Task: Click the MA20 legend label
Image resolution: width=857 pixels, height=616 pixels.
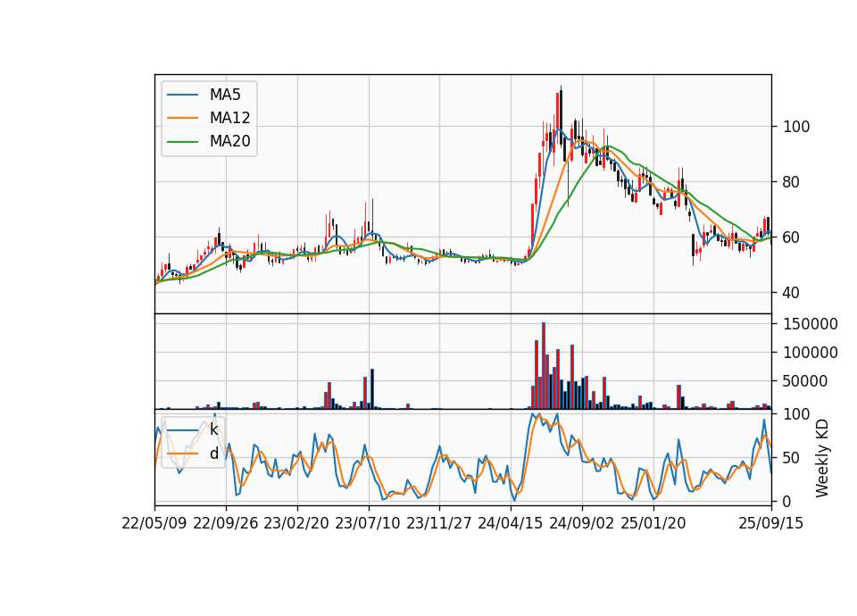Action: coord(229,141)
